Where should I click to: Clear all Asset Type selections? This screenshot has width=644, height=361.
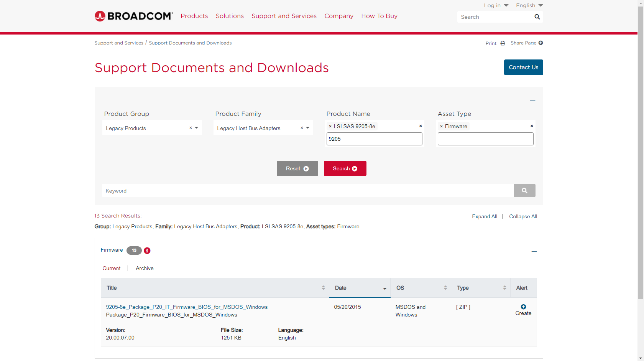point(532,126)
